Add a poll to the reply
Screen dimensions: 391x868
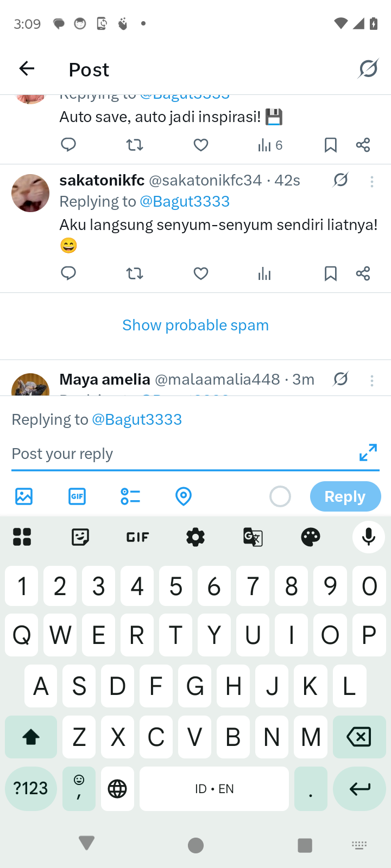pos(130,496)
